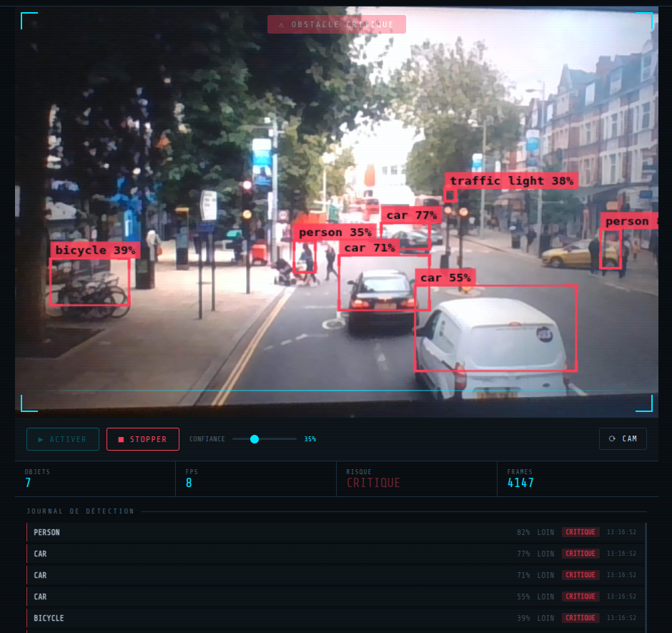Switch camera using the CAM button
672x633 pixels.
click(623, 438)
